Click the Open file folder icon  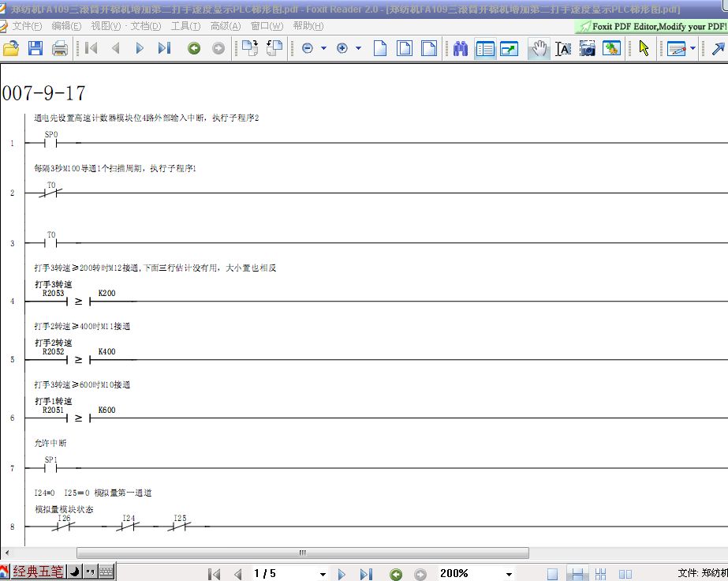point(11,48)
